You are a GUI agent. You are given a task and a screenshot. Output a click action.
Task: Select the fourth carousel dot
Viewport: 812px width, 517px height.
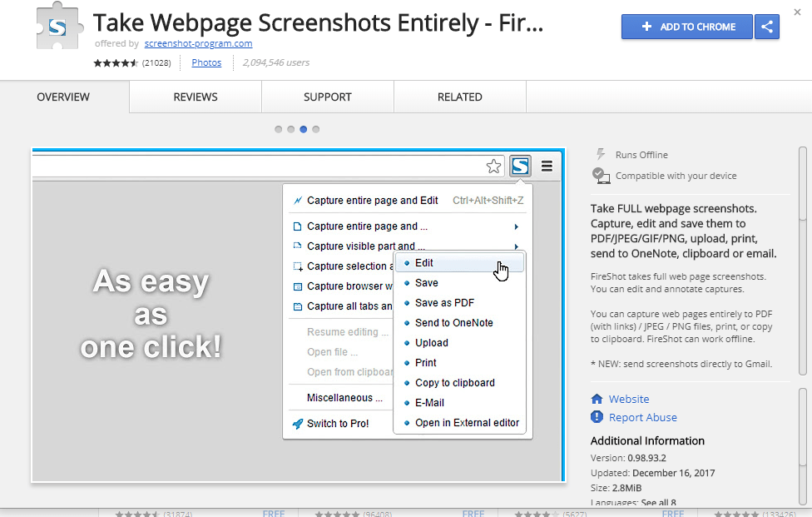[x=316, y=130]
